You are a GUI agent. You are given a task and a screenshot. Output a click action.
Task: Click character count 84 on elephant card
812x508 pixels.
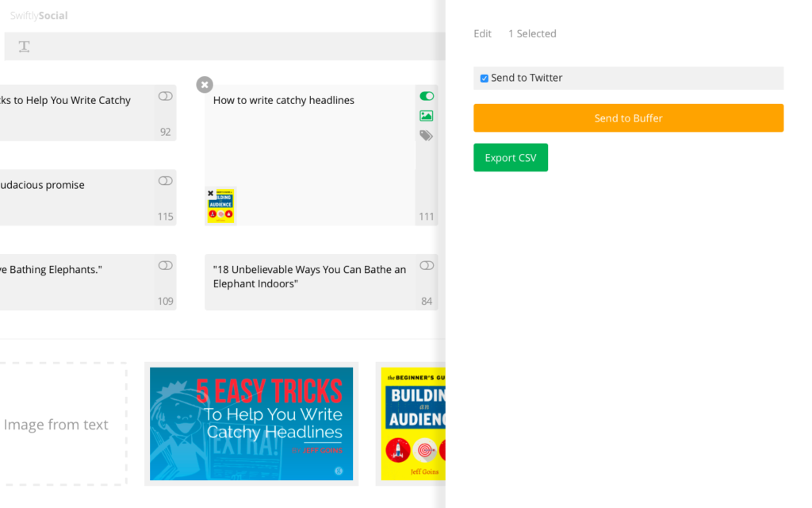427,301
